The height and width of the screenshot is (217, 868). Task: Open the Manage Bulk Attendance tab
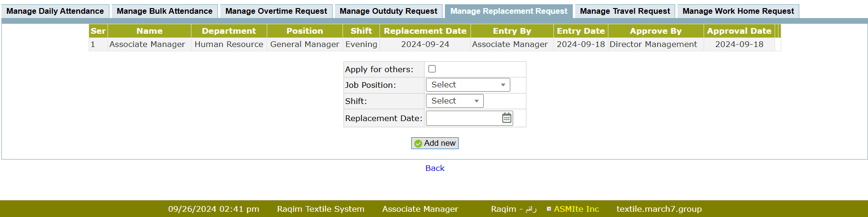(x=164, y=11)
